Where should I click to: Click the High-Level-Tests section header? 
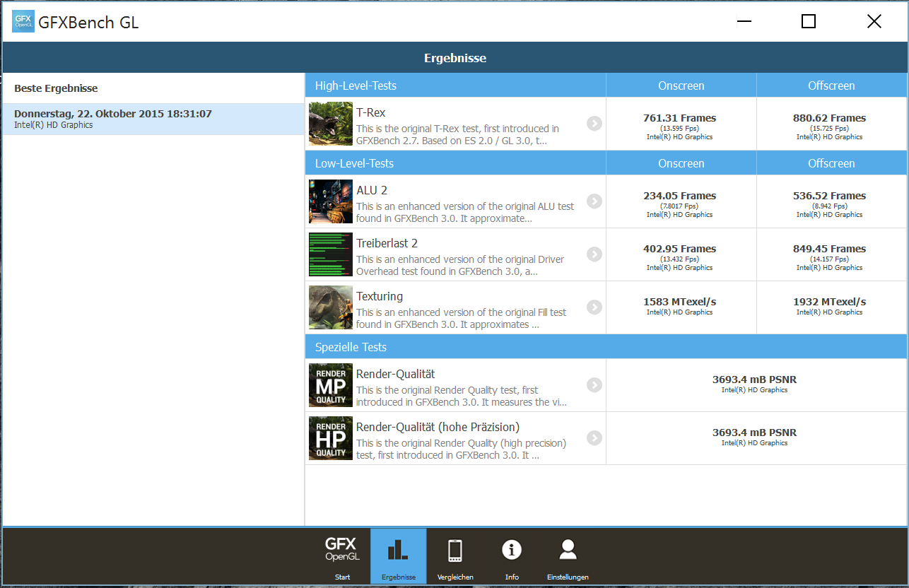click(x=356, y=86)
